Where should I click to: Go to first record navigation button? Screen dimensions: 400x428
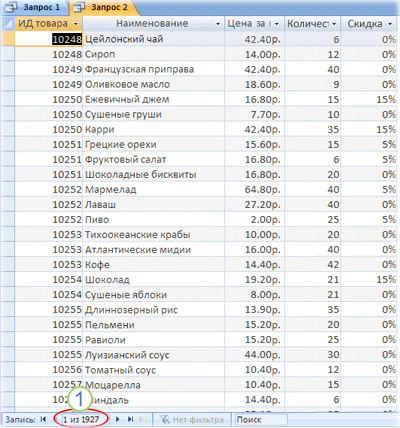point(43,419)
